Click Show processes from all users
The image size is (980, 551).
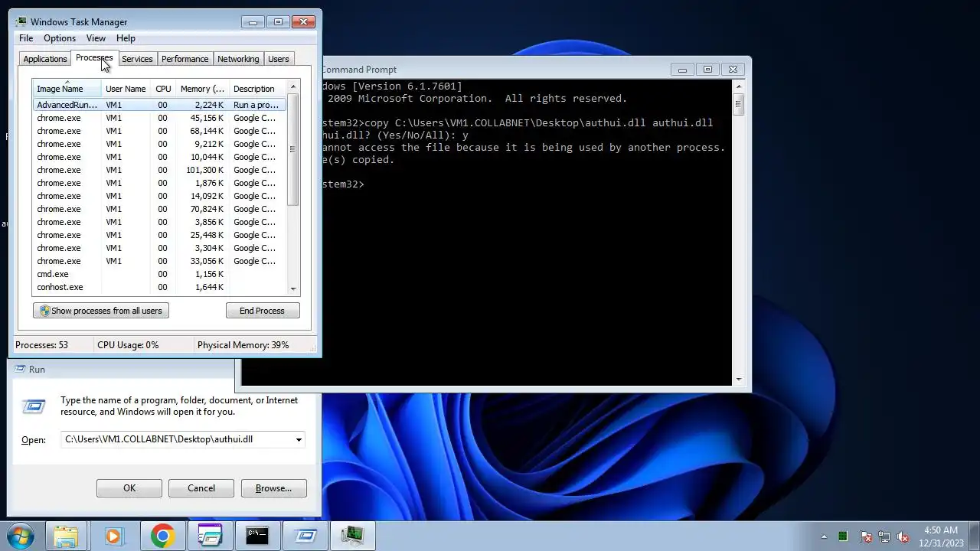101,311
